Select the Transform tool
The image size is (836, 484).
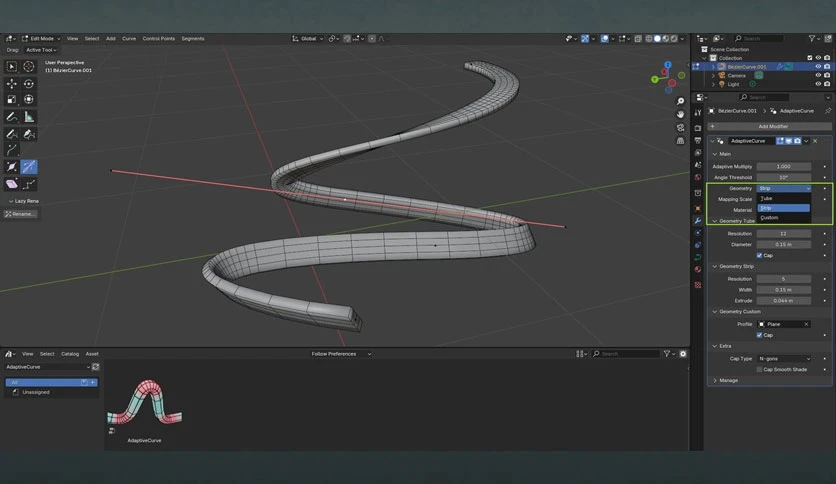[29, 99]
